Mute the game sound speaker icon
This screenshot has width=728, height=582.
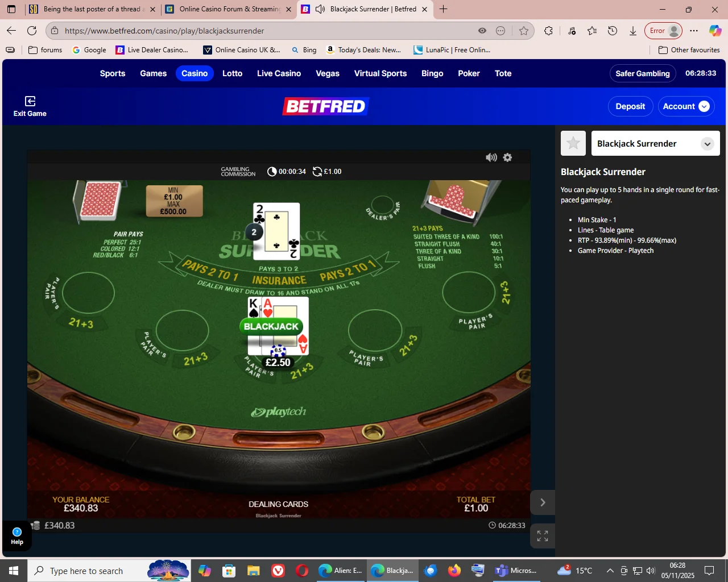click(491, 157)
